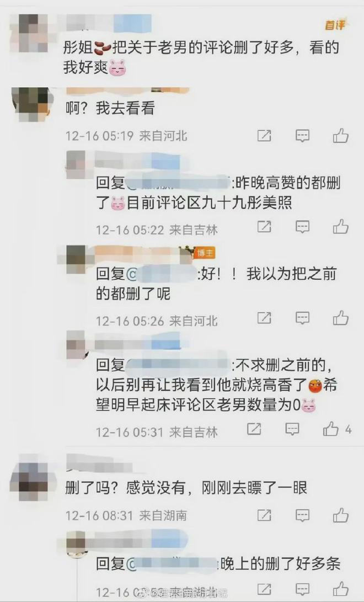
Task: Open the mentioned user in 昨晚高赞的都删了 reply
Action: click(178, 183)
